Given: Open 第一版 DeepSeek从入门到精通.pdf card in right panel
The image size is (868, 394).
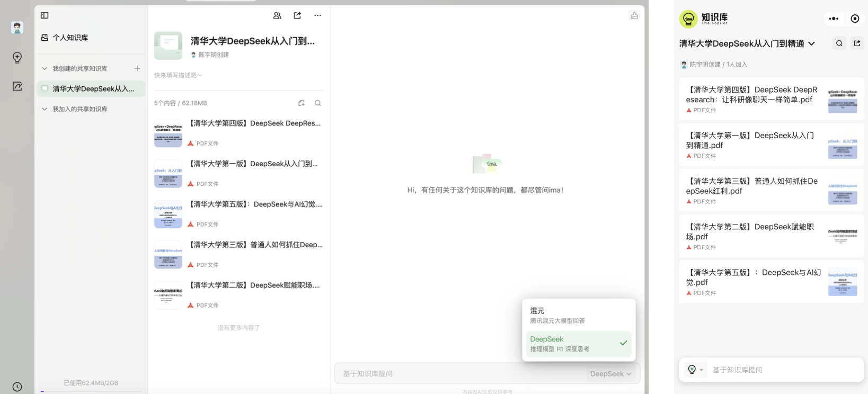Looking at the screenshot, I should tap(772, 145).
